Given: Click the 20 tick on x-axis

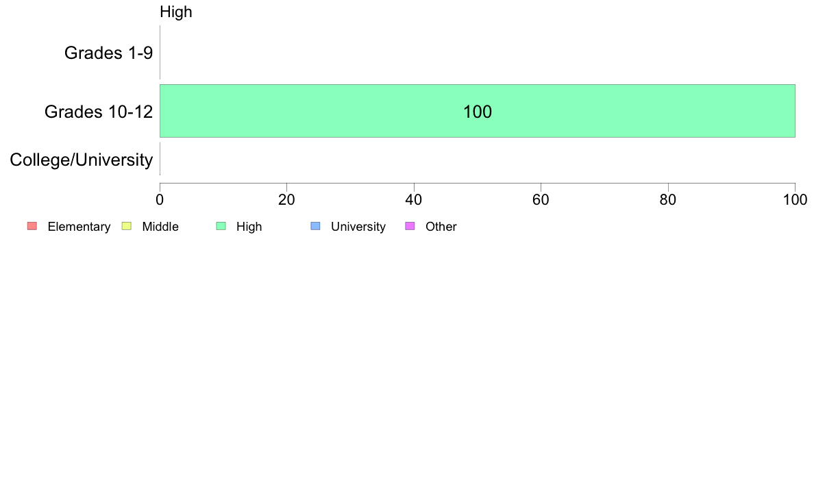Looking at the screenshot, I should [286, 200].
